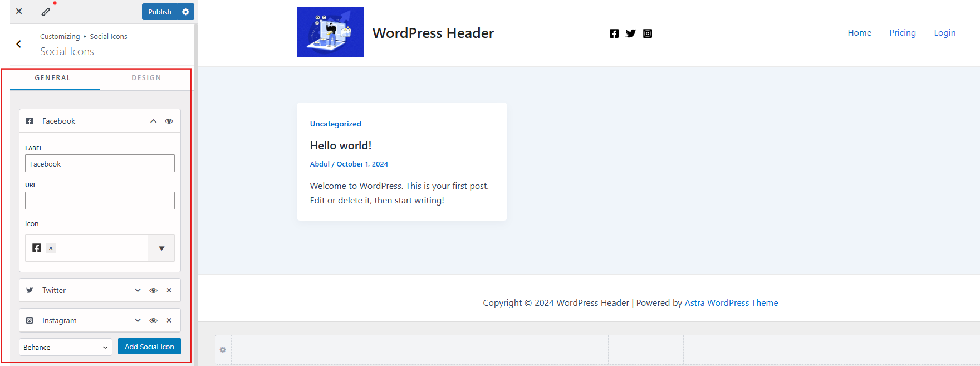This screenshot has width=980, height=366.
Task: Switch to the Design tab
Action: [x=146, y=78]
